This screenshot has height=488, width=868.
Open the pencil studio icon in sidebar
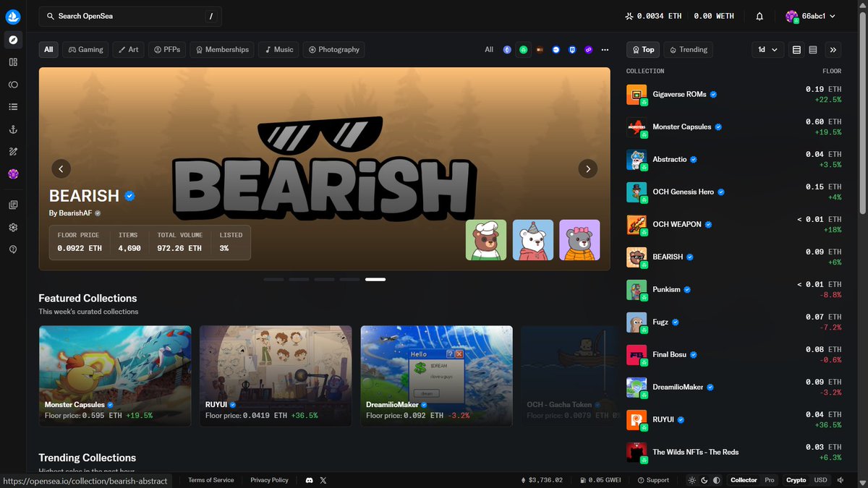coord(13,152)
